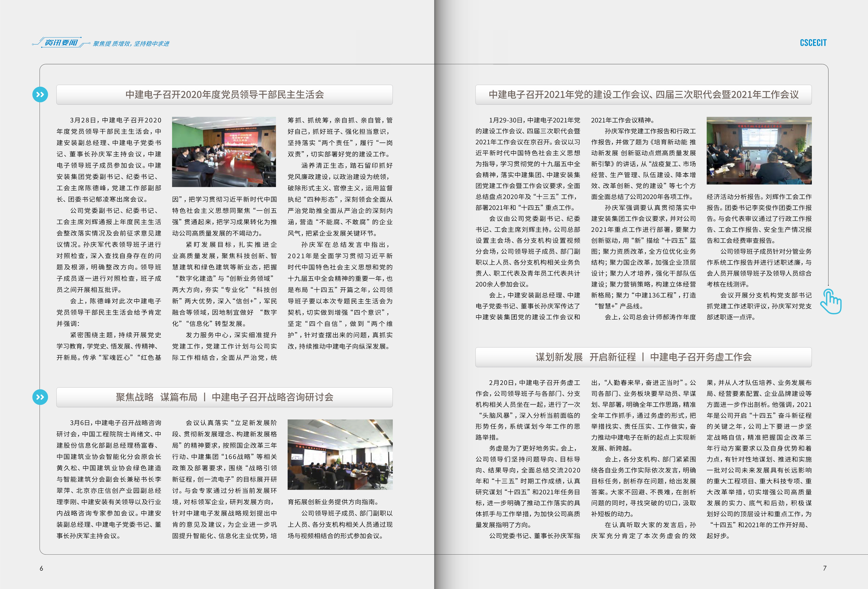Click page number 6
The image size is (868, 589).
pos(41,568)
